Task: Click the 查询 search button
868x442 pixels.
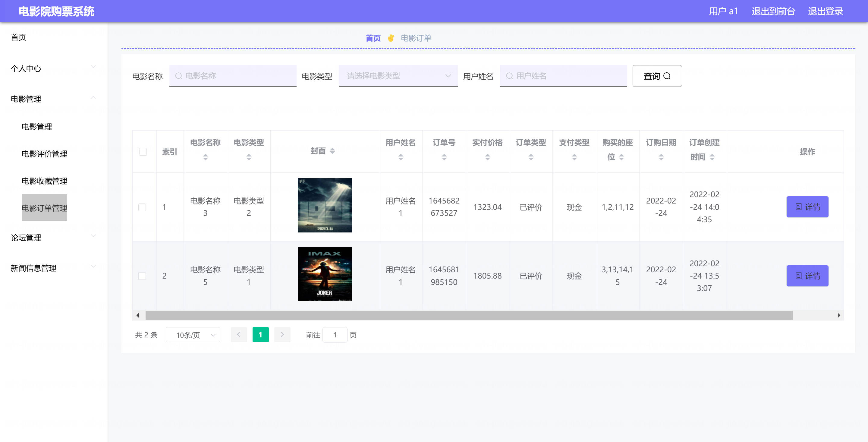Action: tap(657, 76)
